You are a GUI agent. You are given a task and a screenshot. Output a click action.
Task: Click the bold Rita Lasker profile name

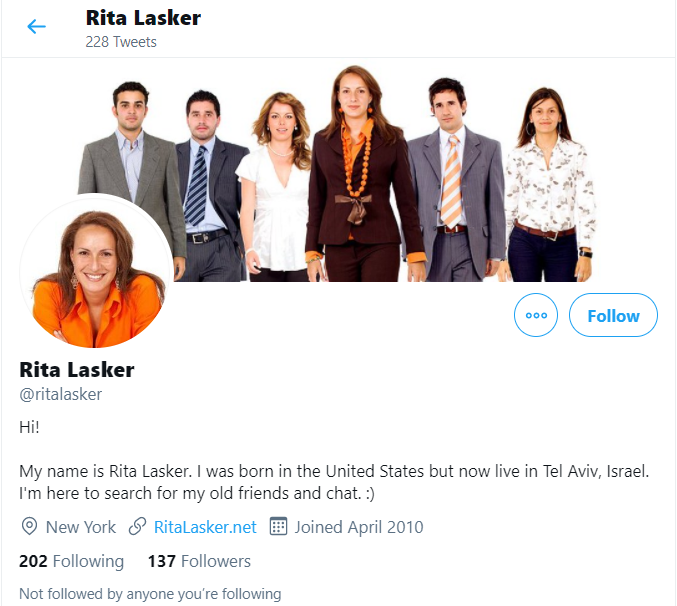pyautogui.click(x=77, y=370)
